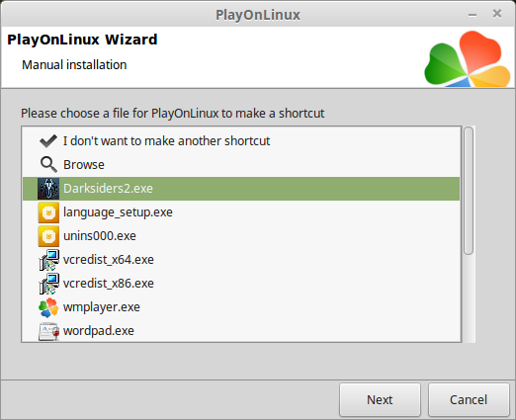Select "I don't want to make another shortcut"
This screenshot has height=420, width=516.
tap(166, 141)
